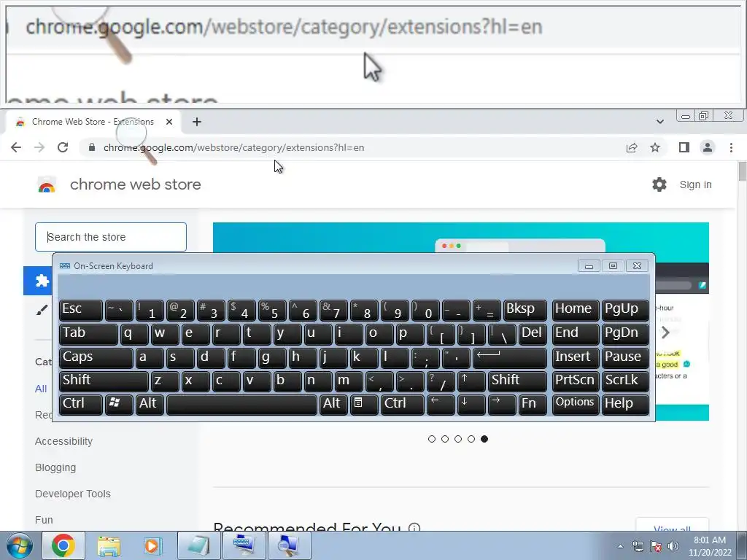Click the padlock site info icon

pyautogui.click(x=92, y=147)
